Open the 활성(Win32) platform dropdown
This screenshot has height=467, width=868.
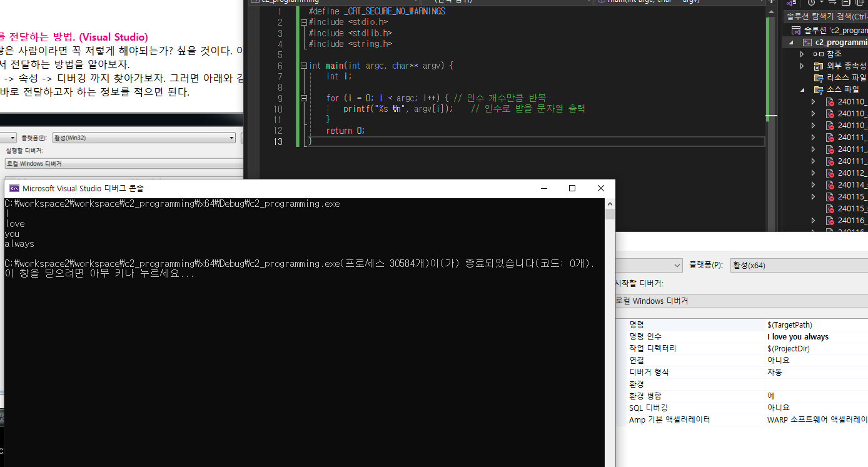click(144, 138)
